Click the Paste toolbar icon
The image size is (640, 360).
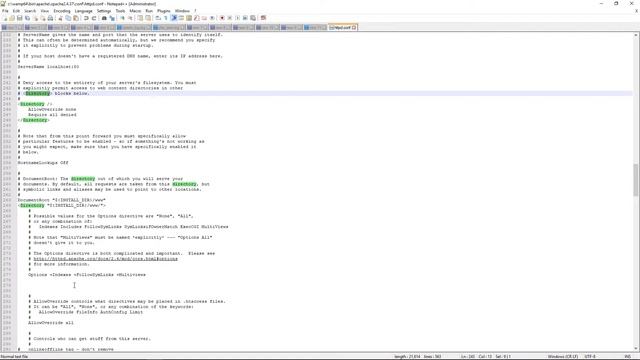pyautogui.click(x=76, y=18)
